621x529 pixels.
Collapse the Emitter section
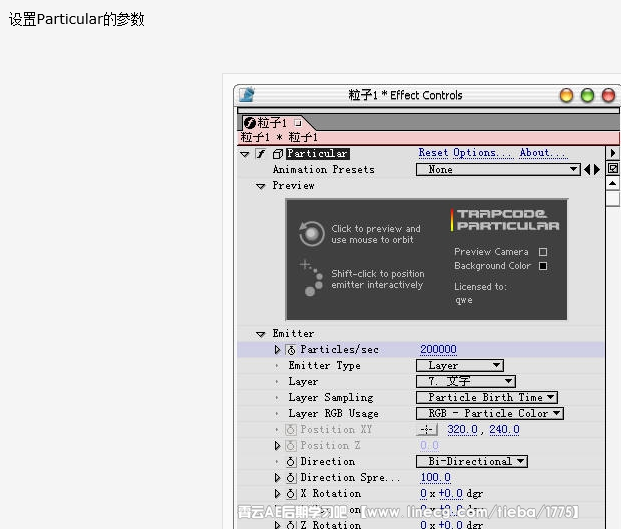pyautogui.click(x=261, y=334)
